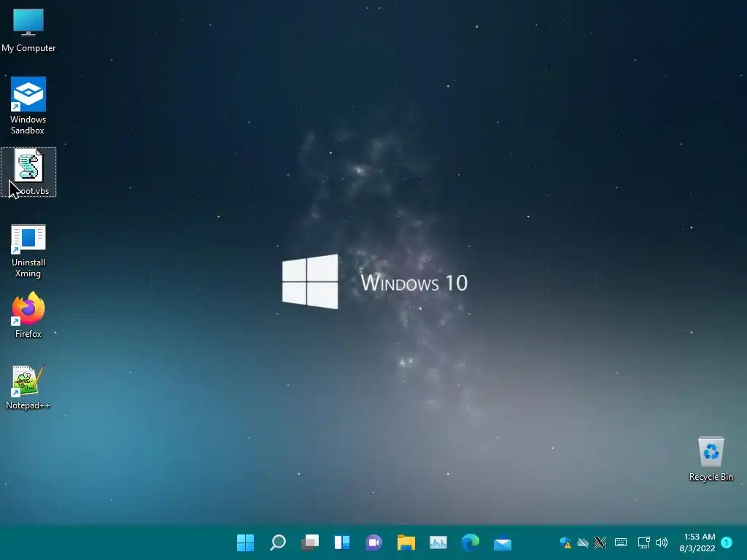Viewport: 747px width, 560px height.
Task: Open the Widgets panel
Action: [x=342, y=542]
